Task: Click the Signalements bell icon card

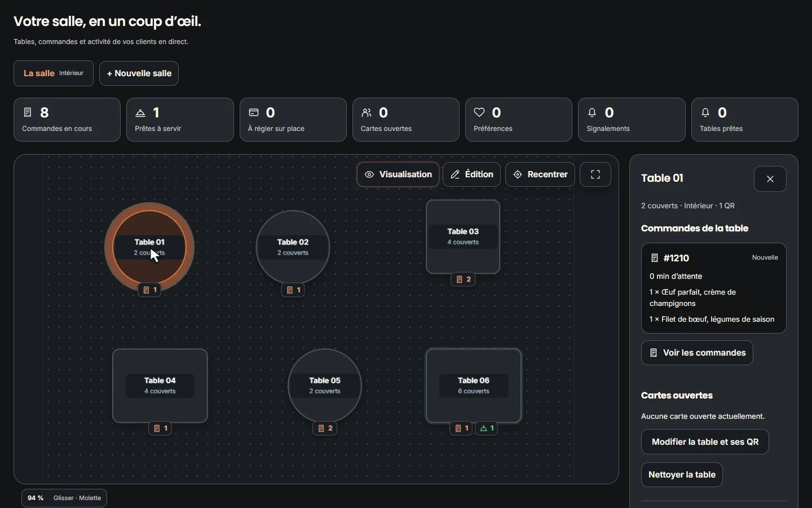Action: (632, 120)
